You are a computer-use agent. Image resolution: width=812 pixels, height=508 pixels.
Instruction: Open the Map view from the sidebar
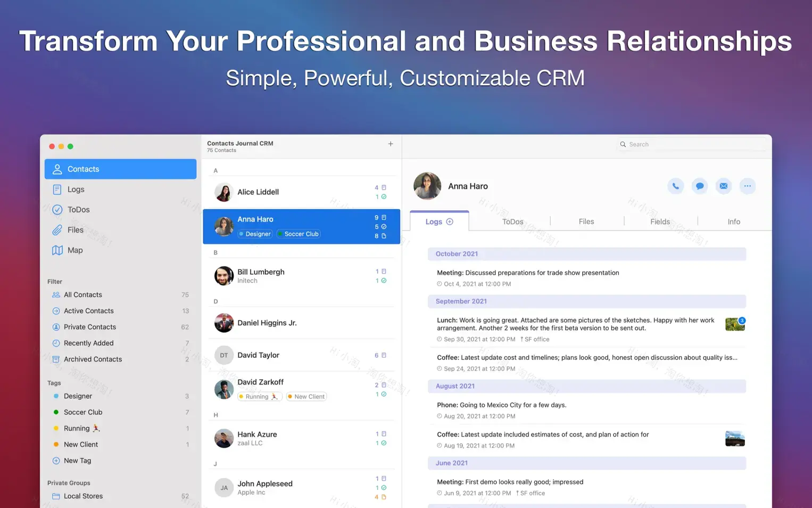pyautogui.click(x=74, y=250)
